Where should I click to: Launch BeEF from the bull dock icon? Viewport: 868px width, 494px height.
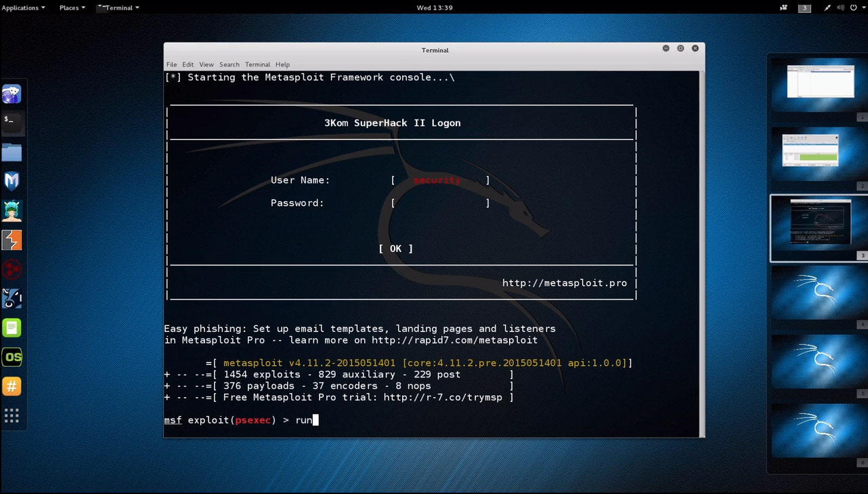click(x=12, y=298)
